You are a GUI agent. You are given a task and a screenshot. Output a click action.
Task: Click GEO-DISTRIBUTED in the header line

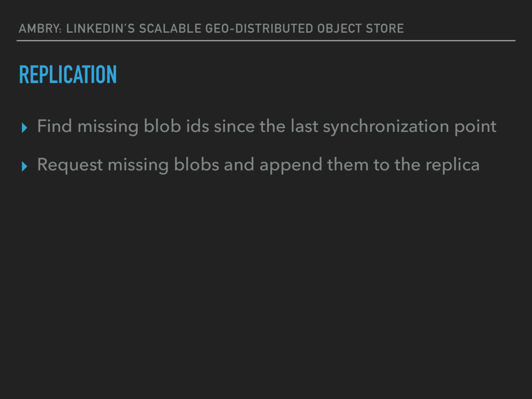click(259, 28)
